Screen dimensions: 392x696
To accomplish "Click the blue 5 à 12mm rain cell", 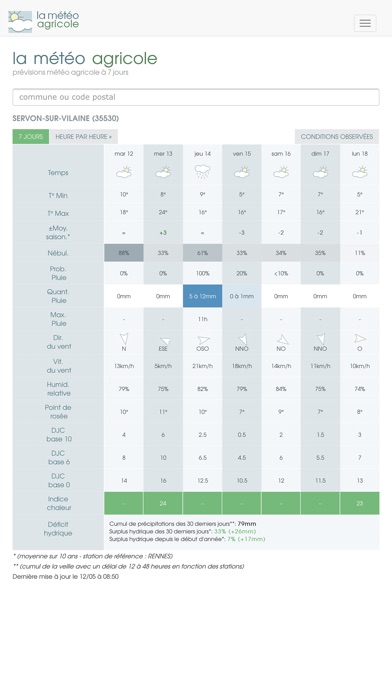I will coord(202,296).
